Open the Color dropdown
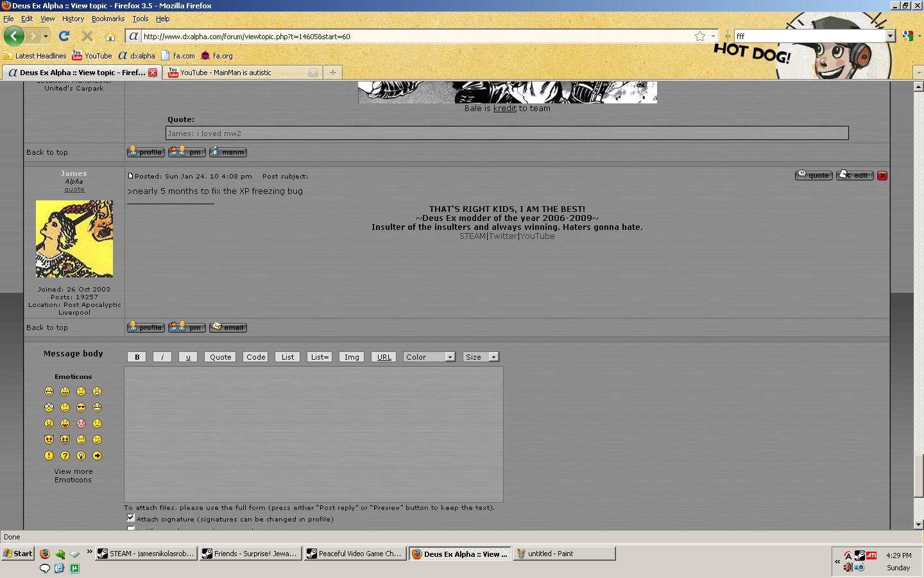The image size is (924, 578). tap(429, 357)
